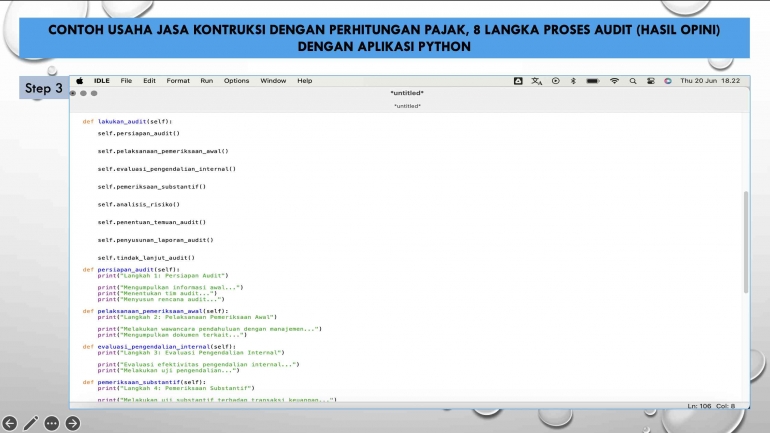770x433 pixels.
Task: Click the def lakukan_audit(self) line
Action: pos(127,121)
